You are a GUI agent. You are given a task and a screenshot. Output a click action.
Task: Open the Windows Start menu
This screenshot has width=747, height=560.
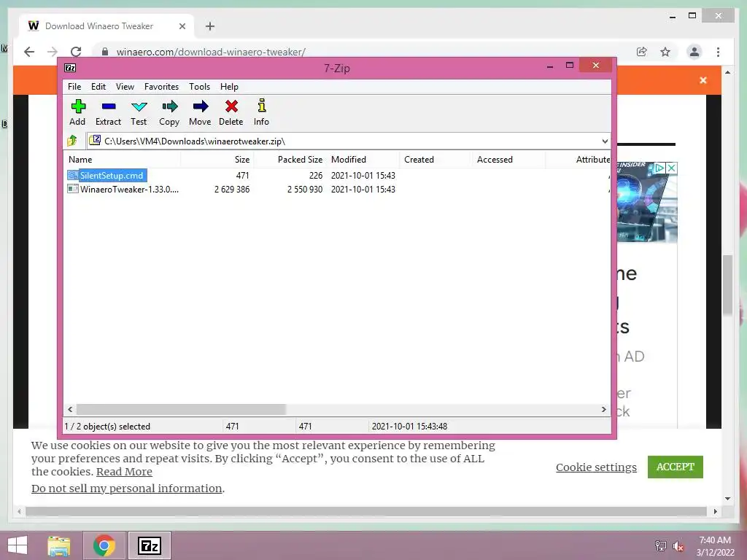pyautogui.click(x=18, y=545)
